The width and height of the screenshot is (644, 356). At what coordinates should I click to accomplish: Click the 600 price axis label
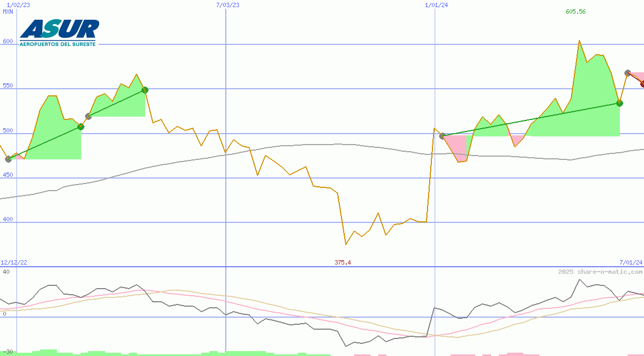click(7, 41)
